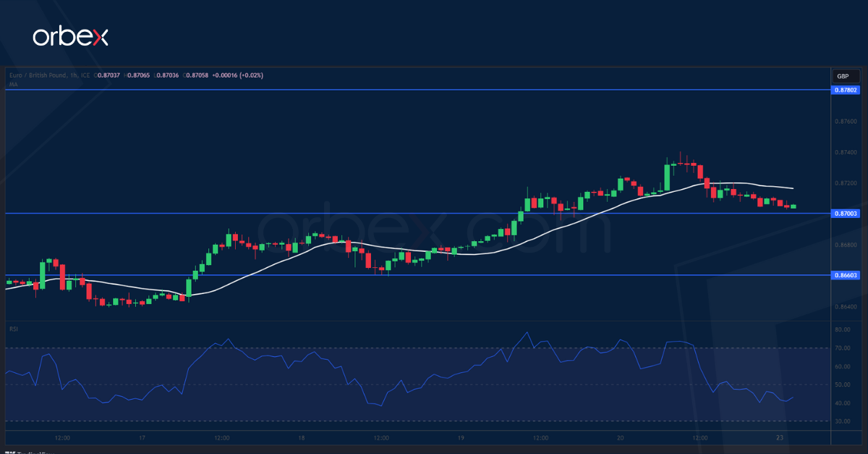Click the 0.87802 resistance price tag
This screenshot has height=454, width=868.
846,90
